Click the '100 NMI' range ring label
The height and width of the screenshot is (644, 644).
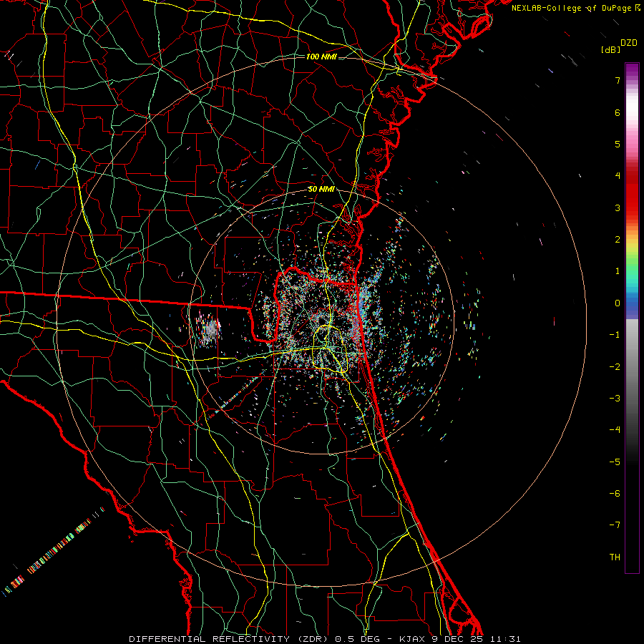pyautogui.click(x=321, y=57)
